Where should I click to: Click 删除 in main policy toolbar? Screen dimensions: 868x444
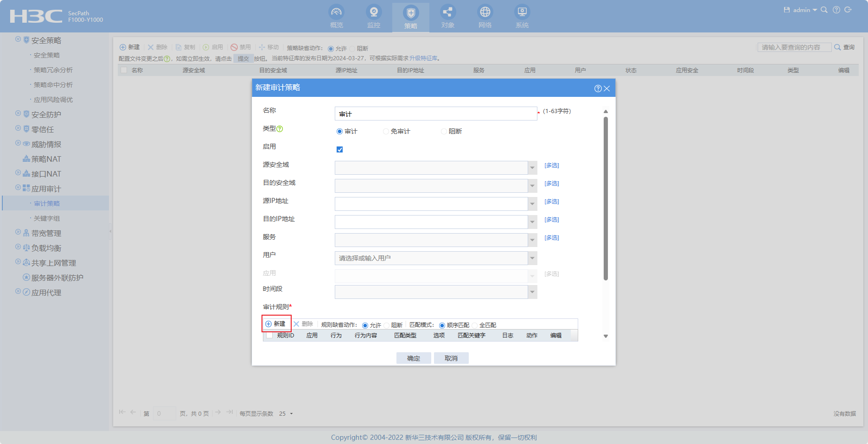pyautogui.click(x=158, y=47)
